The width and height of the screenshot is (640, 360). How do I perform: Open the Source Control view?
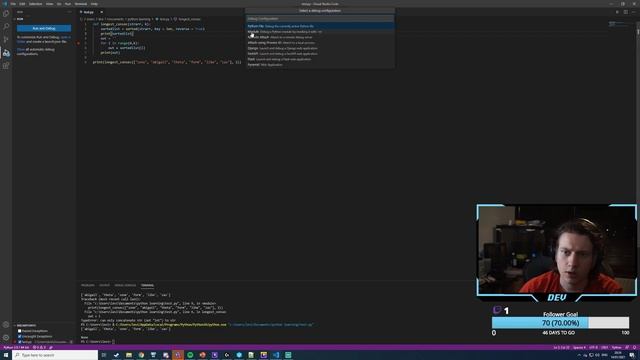[6, 40]
